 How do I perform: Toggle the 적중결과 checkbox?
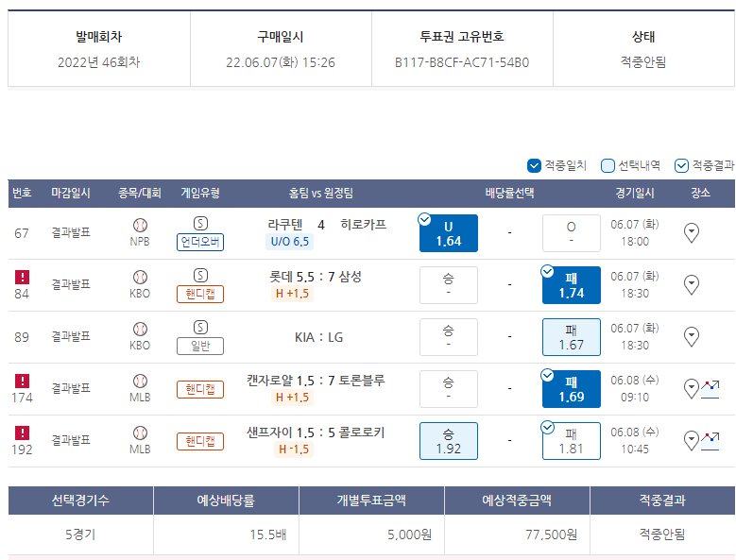coord(681,165)
